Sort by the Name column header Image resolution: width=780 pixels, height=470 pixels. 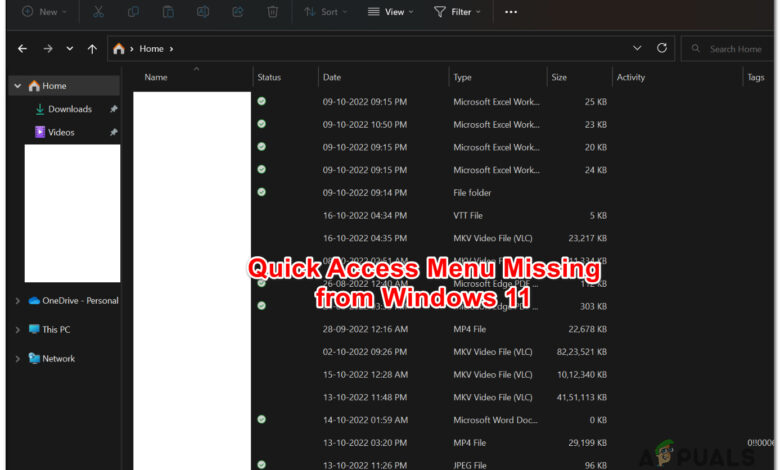pyautogui.click(x=156, y=77)
